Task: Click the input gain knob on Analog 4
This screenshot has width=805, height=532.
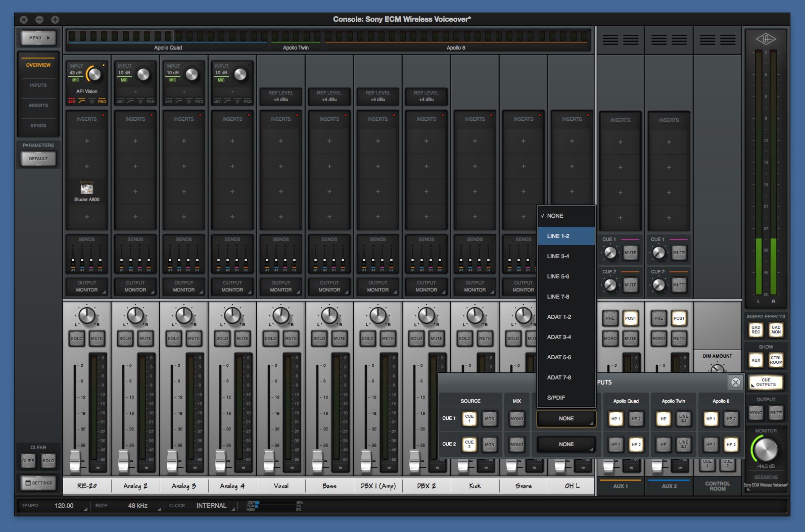Action: (x=241, y=74)
